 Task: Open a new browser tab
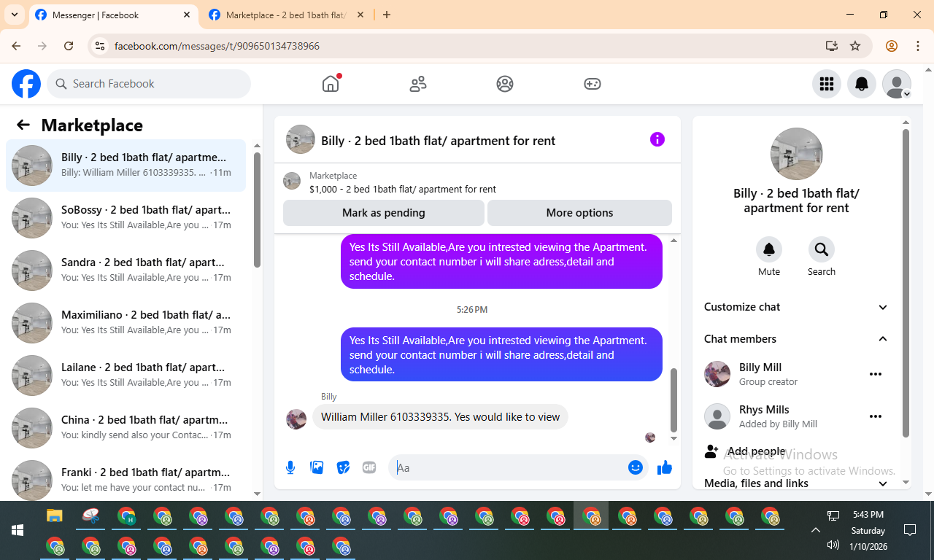pyautogui.click(x=387, y=15)
